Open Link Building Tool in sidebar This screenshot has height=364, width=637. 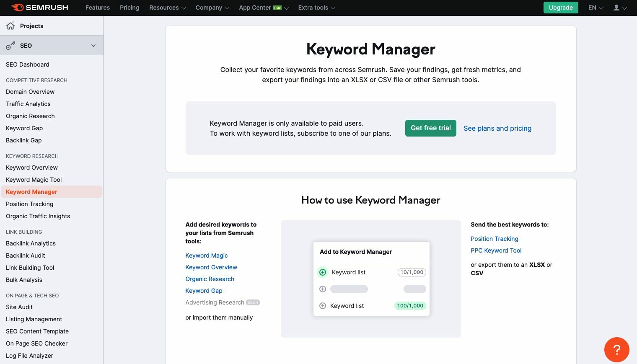coord(30,268)
